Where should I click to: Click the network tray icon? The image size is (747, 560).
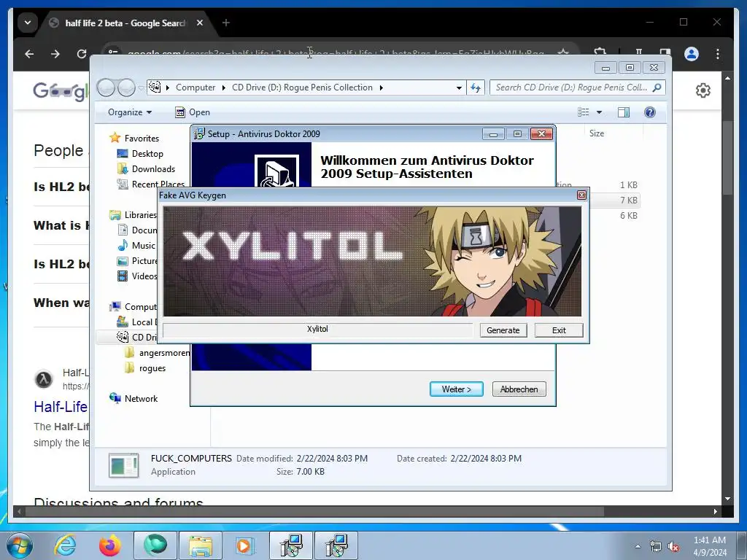click(x=656, y=547)
